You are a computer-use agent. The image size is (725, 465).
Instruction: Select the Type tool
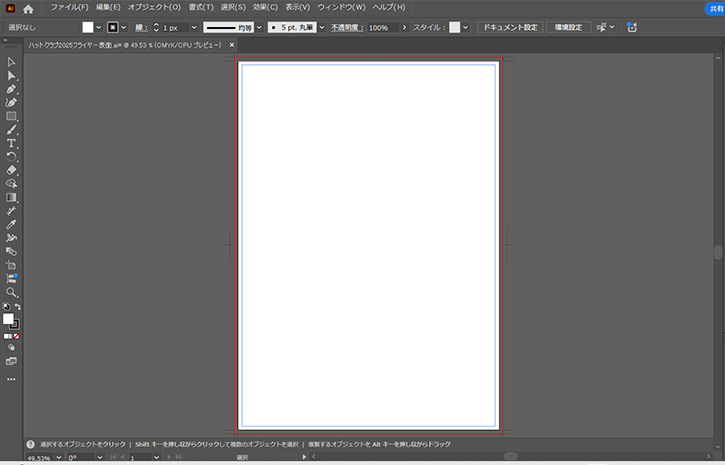coord(11,143)
